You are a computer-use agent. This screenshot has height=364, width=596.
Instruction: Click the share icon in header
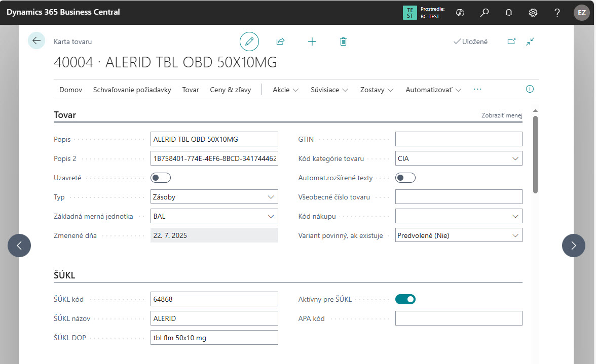tap(280, 42)
